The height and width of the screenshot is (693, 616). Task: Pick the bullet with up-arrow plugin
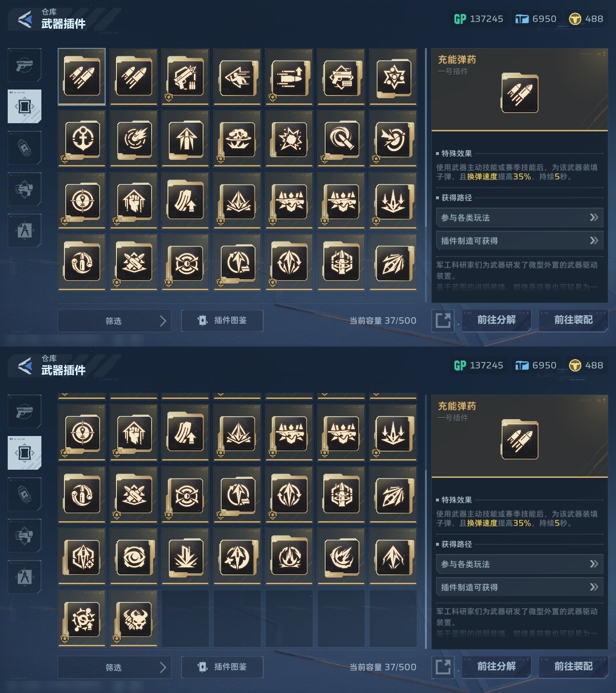(x=290, y=77)
